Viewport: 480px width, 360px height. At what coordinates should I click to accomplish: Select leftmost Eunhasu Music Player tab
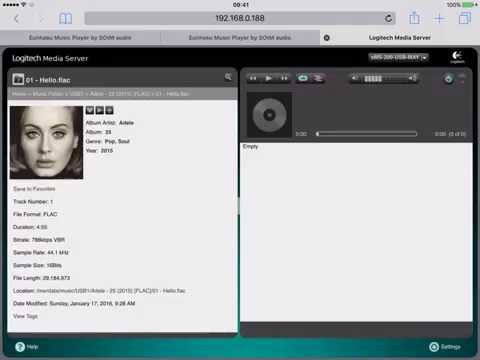click(x=80, y=38)
